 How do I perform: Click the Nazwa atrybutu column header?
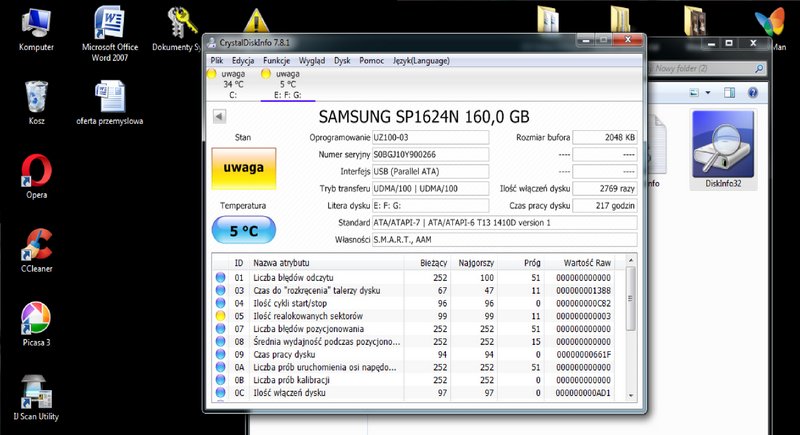(327, 263)
